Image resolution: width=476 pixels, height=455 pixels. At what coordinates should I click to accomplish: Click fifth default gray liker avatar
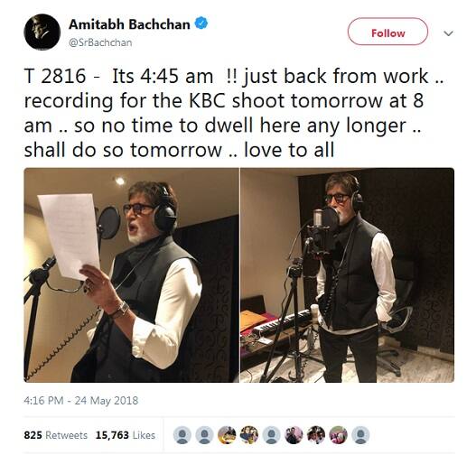[271, 435]
